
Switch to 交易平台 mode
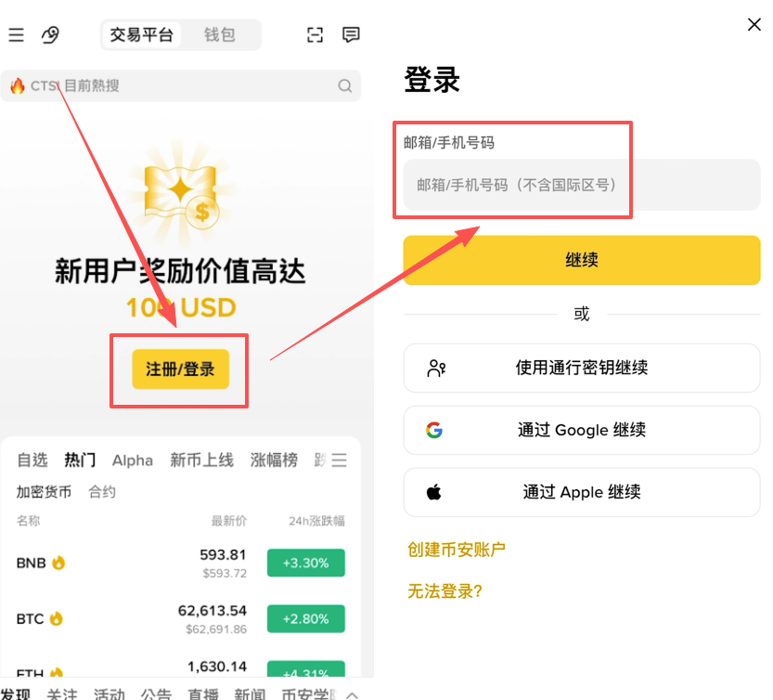[x=141, y=34]
